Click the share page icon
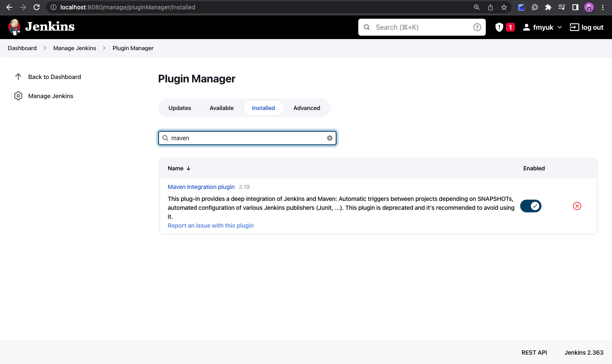 tap(490, 7)
